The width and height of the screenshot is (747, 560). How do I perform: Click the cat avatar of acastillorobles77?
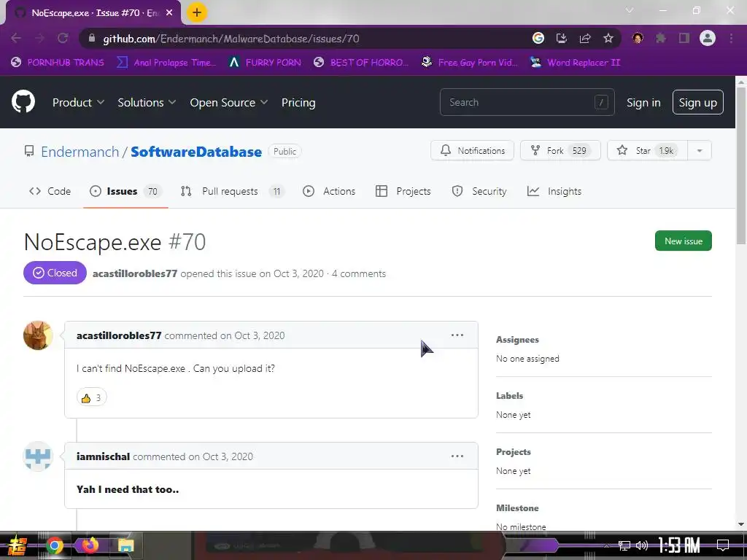click(x=38, y=335)
